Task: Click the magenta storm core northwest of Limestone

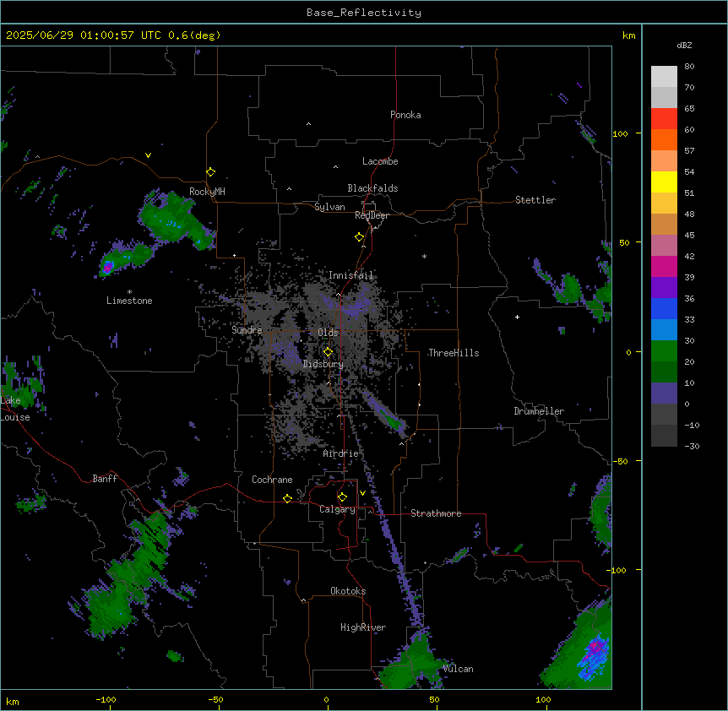Action: (x=108, y=267)
